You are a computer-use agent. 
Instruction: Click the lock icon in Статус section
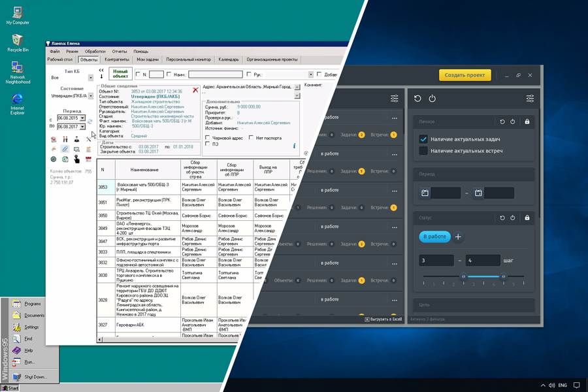pos(527,218)
